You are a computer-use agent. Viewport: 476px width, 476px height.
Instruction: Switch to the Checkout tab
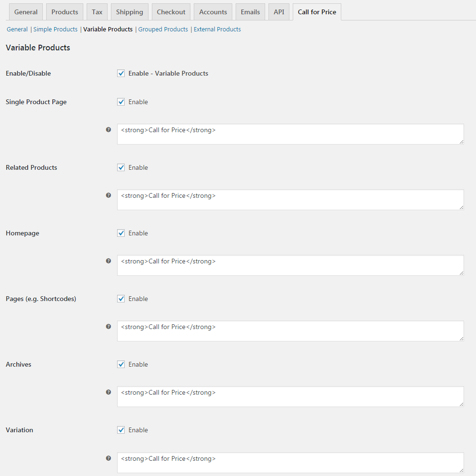(171, 12)
